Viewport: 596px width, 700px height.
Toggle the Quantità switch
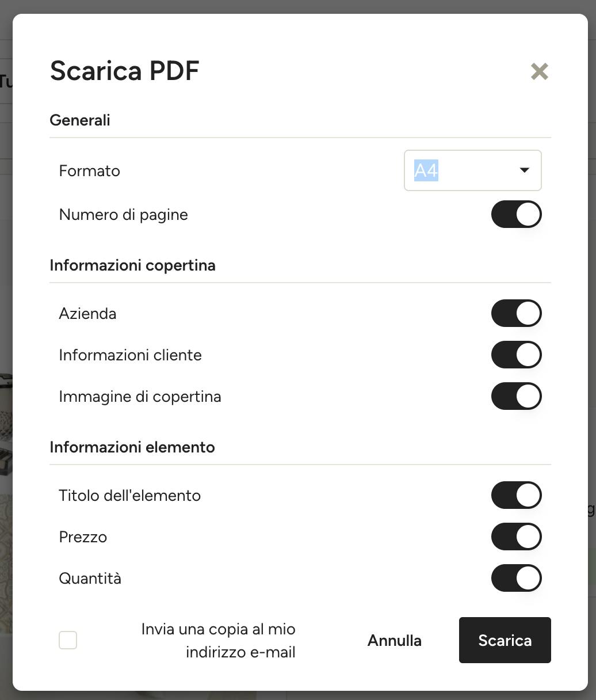[516, 578]
